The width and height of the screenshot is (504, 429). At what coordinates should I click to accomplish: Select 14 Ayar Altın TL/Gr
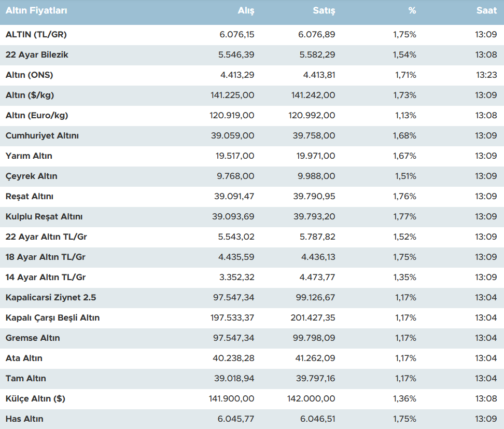click(46, 277)
